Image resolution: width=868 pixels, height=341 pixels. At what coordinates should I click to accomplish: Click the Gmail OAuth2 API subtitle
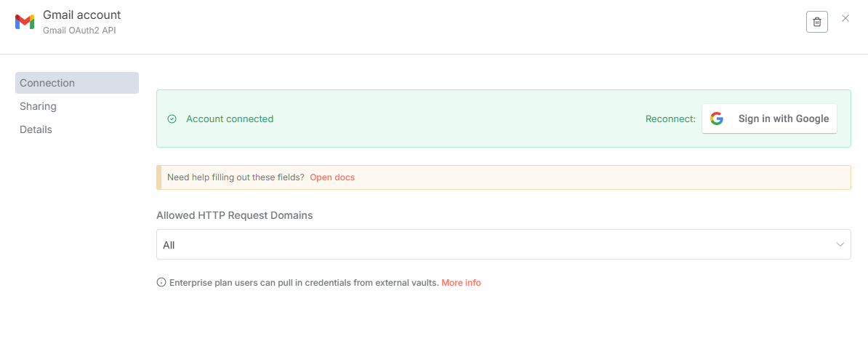(79, 31)
